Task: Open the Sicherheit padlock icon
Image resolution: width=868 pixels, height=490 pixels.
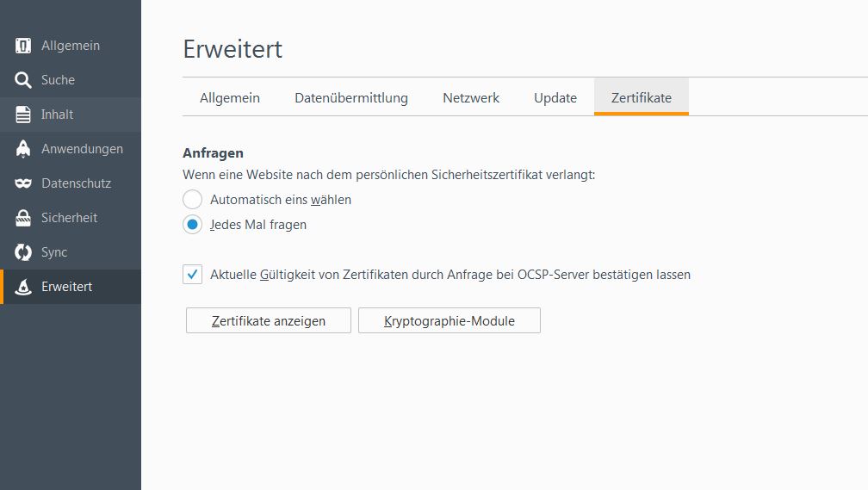Action: 23,218
